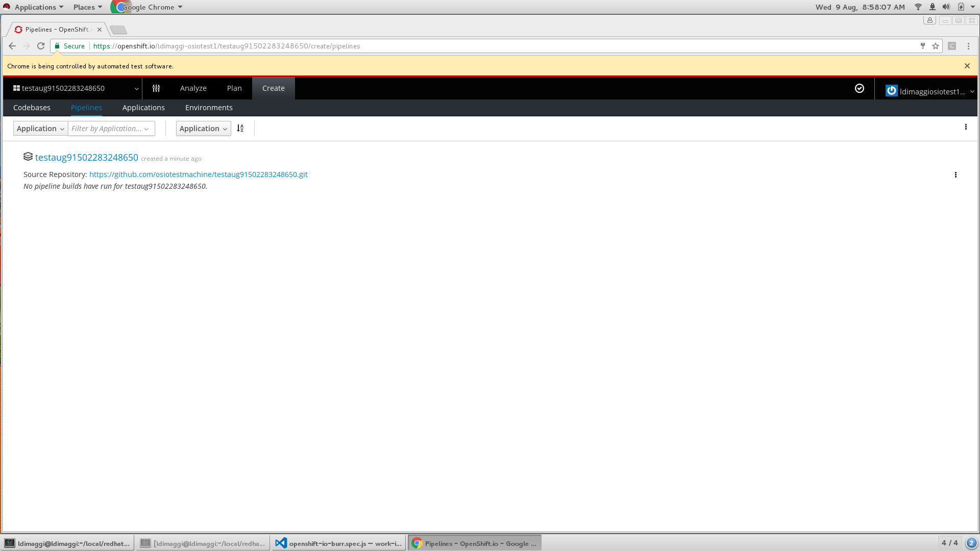Open the kebab menu on the testaug pipeline row

955,174
